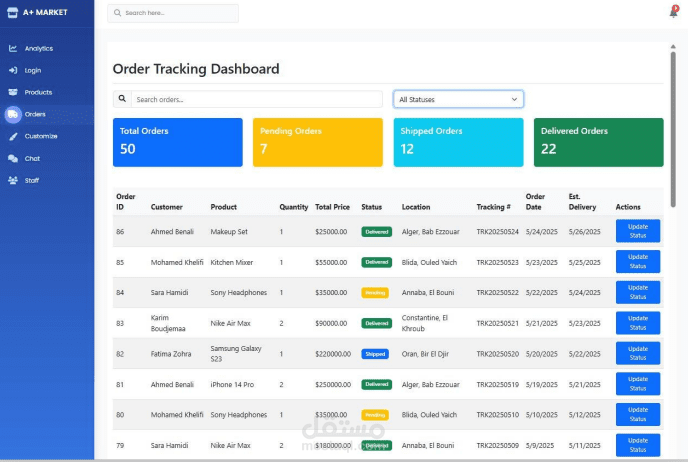Click the A+ Market cart logo icon
The image size is (688, 462).
click(x=12, y=13)
